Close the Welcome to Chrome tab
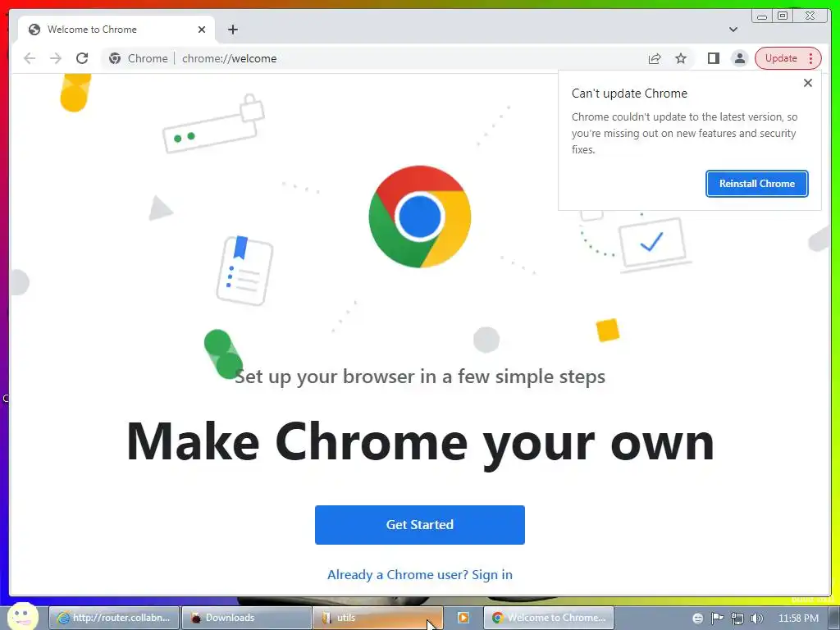The height and width of the screenshot is (630, 840). [202, 30]
